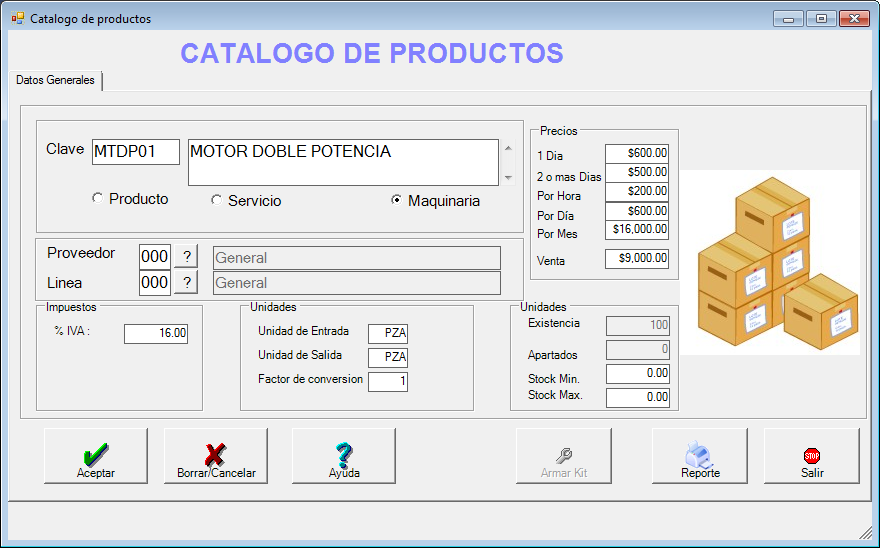Click the Proveedor General name field
The height and width of the screenshot is (548, 880).
click(x=357, y=258)
